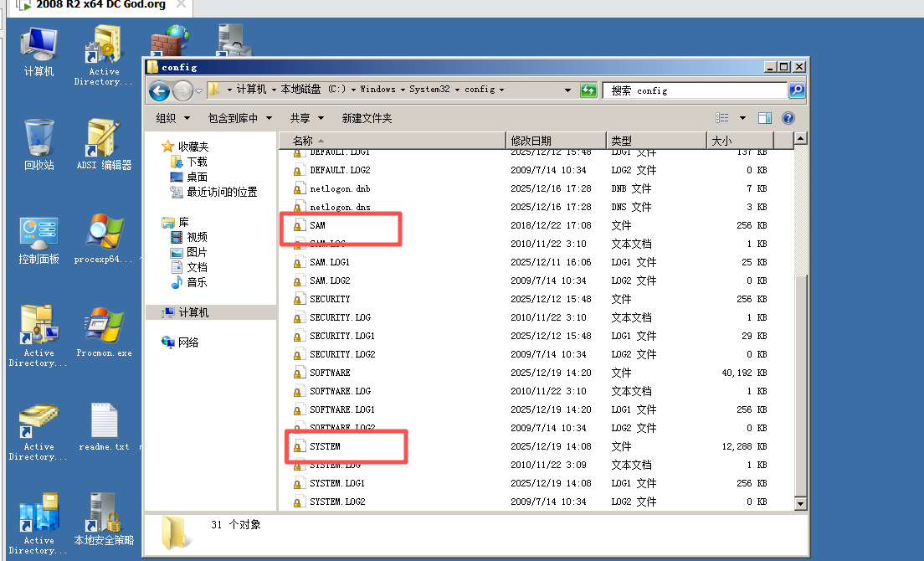924x561 pixels.
Task: Expand the arrow after 计算机 in breadcrumb
Action: tap(274, 90)
